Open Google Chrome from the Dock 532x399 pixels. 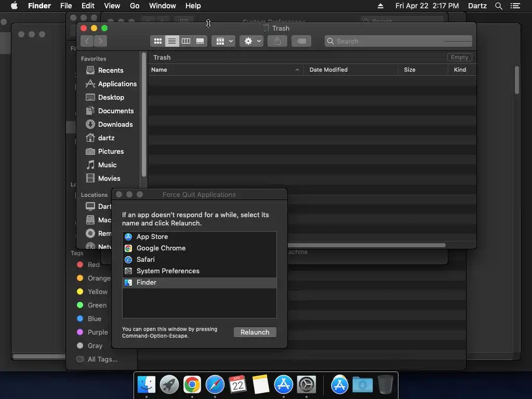192,385
